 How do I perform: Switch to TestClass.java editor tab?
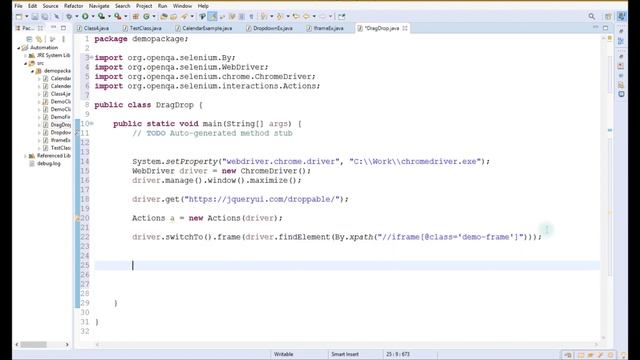142,28
